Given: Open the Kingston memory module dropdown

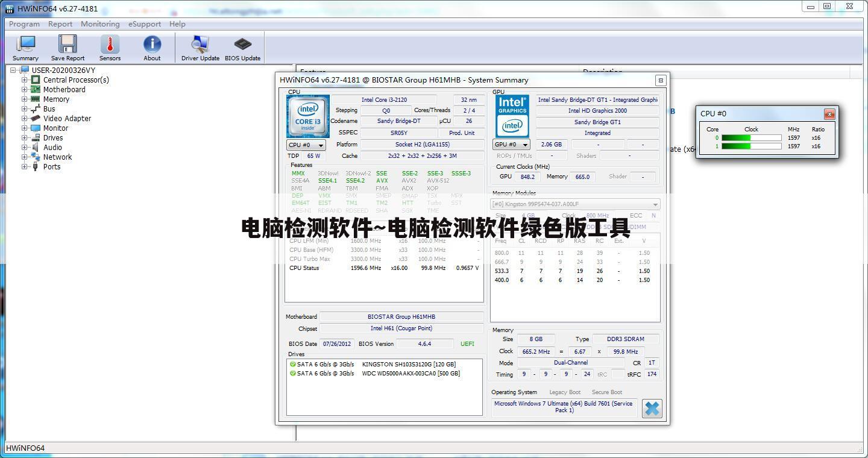Looking at the screenshot, I should [x=575, y=204].
